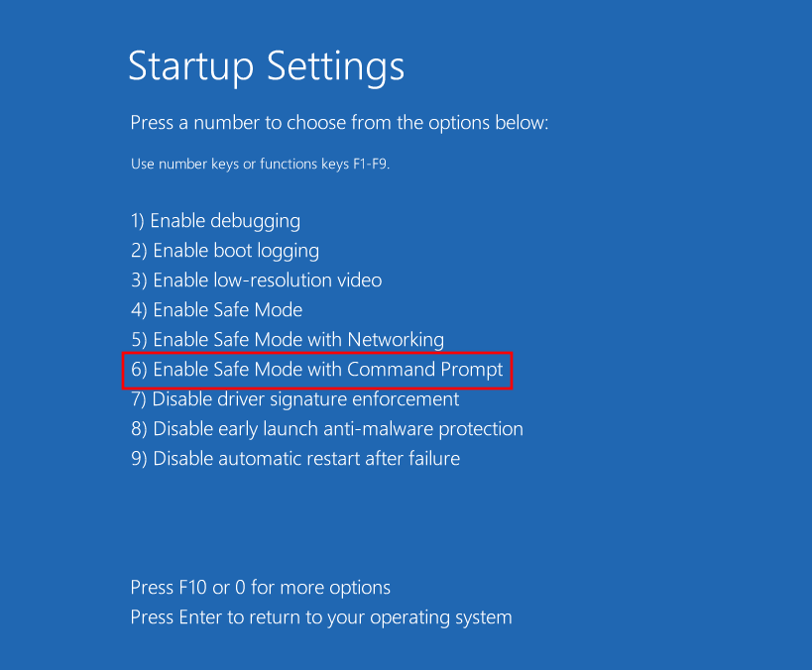
Task: Choose Safe Mode with Networking
Action: (288, 339)
